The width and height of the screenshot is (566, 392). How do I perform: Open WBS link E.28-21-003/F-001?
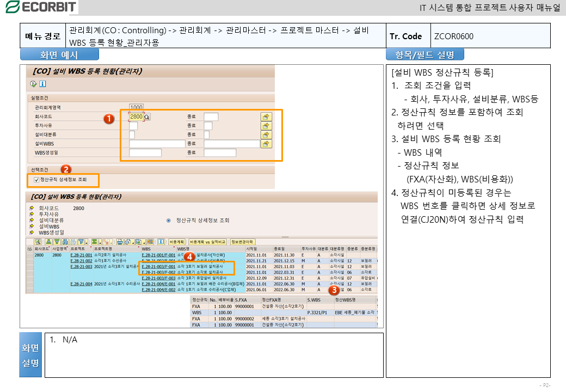[158, 267]
